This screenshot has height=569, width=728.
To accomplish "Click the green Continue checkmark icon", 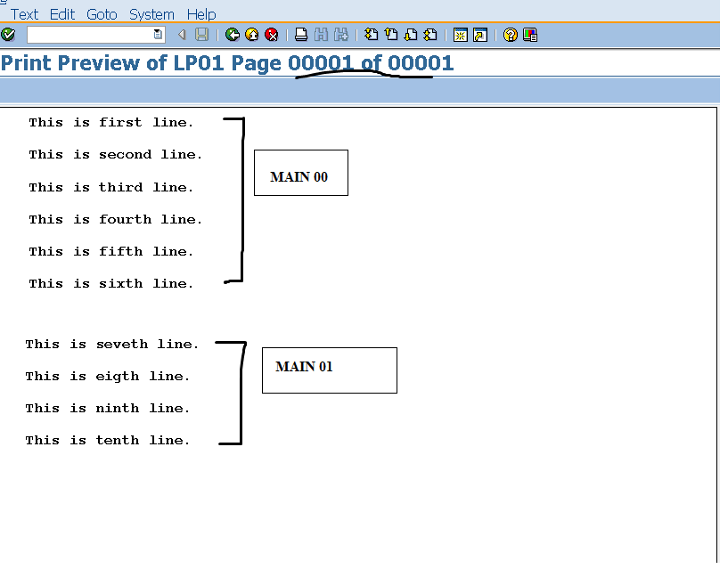I will pos(8,35).
